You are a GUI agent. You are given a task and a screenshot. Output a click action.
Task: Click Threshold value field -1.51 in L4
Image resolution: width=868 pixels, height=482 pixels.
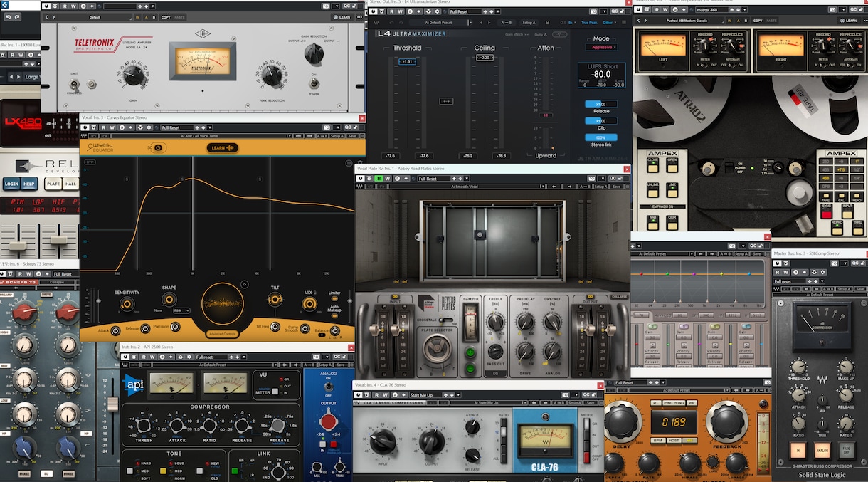407,62
